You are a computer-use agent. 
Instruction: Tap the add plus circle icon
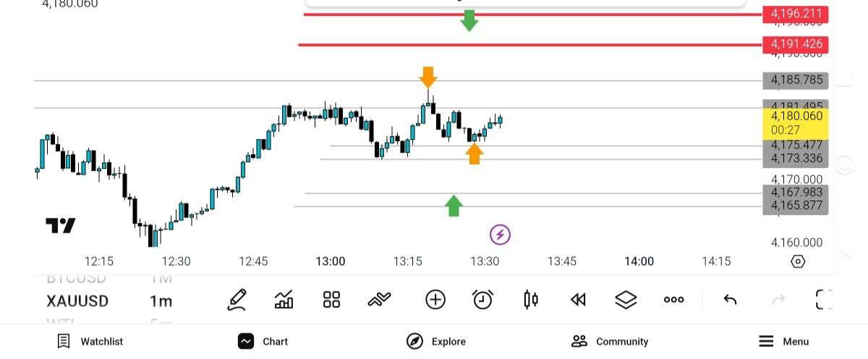pos(435,300)
